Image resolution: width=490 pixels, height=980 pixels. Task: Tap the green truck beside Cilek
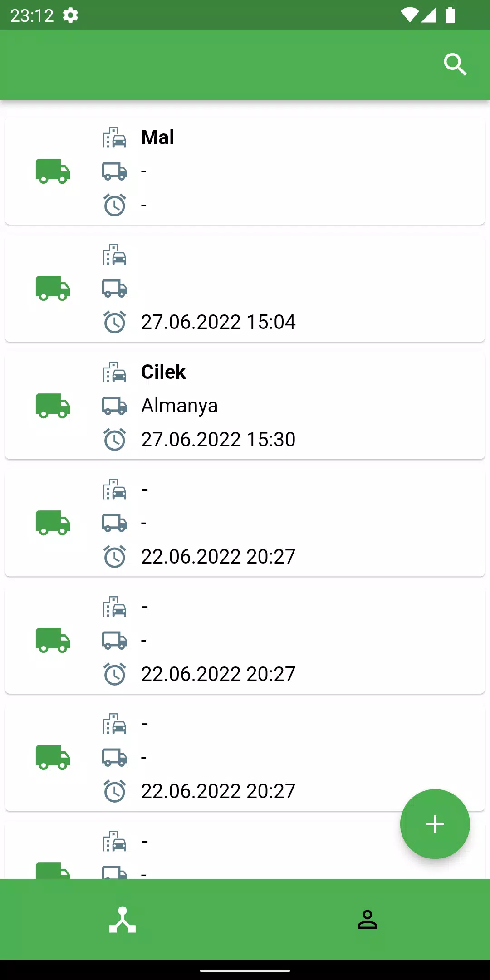click(53, 406)
